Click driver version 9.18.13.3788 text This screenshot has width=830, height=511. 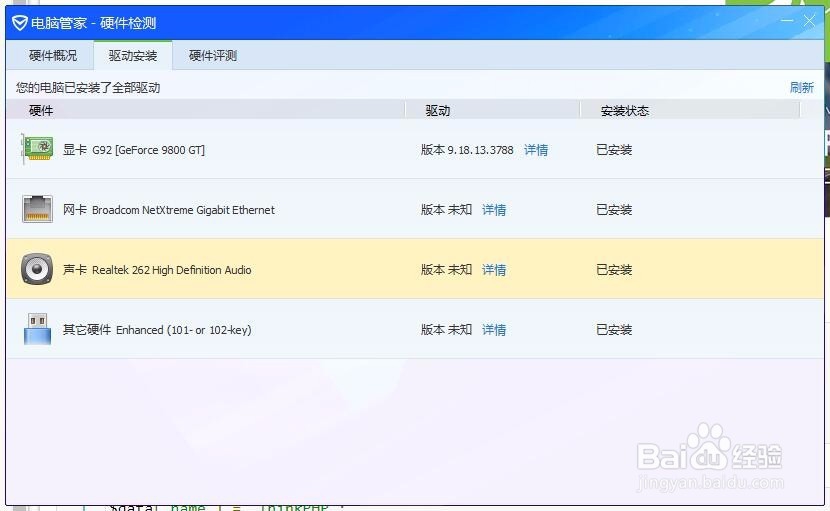point(467,150)
